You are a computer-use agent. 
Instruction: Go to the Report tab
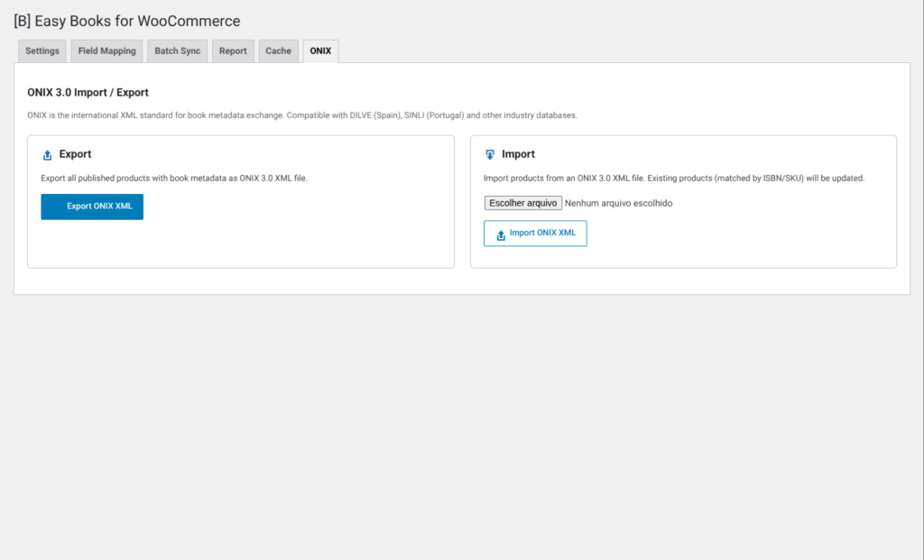pyautogui.click(x=233, y=51)
